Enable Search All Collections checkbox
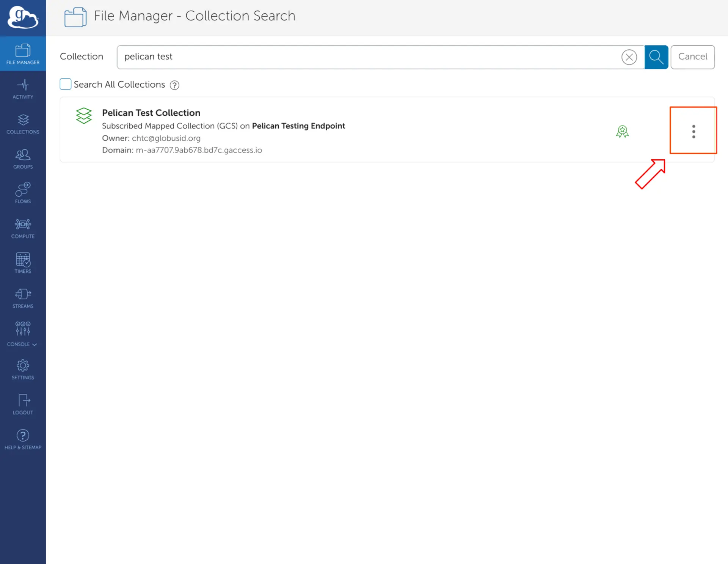The height and width of the screenshot is (564, 728). coord(65,84)
